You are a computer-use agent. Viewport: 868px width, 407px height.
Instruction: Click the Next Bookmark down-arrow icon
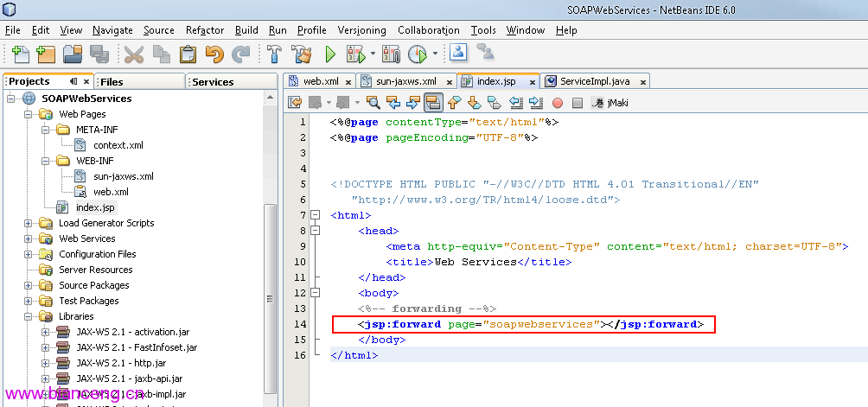click(474, 102)
